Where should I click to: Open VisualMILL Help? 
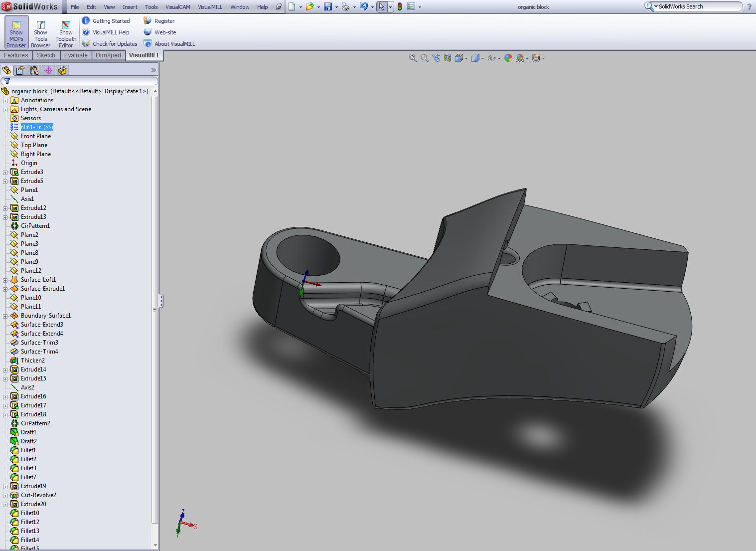coord(111,32)
